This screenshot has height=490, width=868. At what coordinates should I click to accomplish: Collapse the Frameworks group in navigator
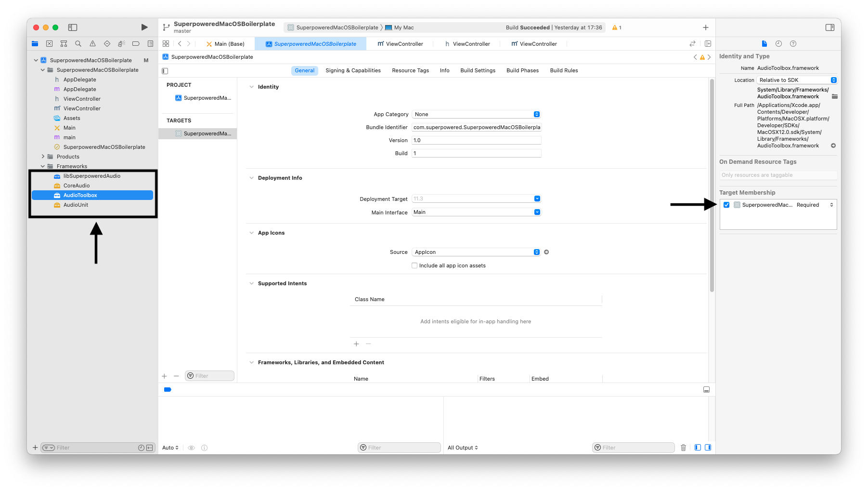tap(43, 166)
